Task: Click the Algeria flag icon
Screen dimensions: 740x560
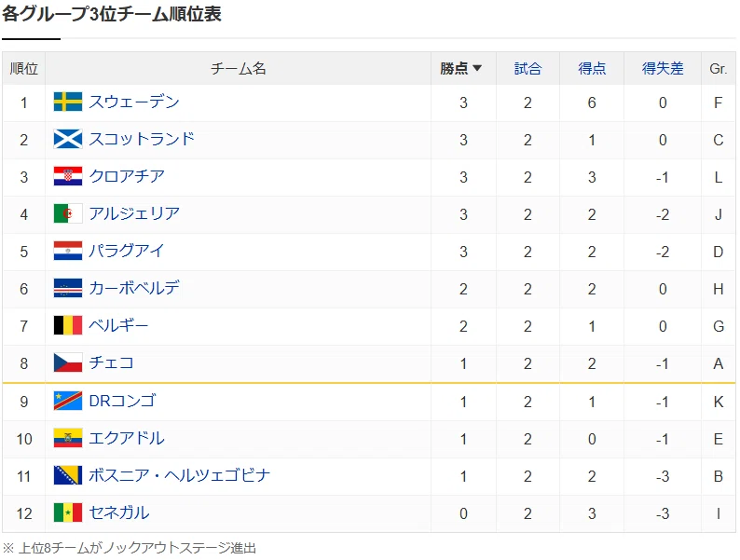Action: point(68,213)
